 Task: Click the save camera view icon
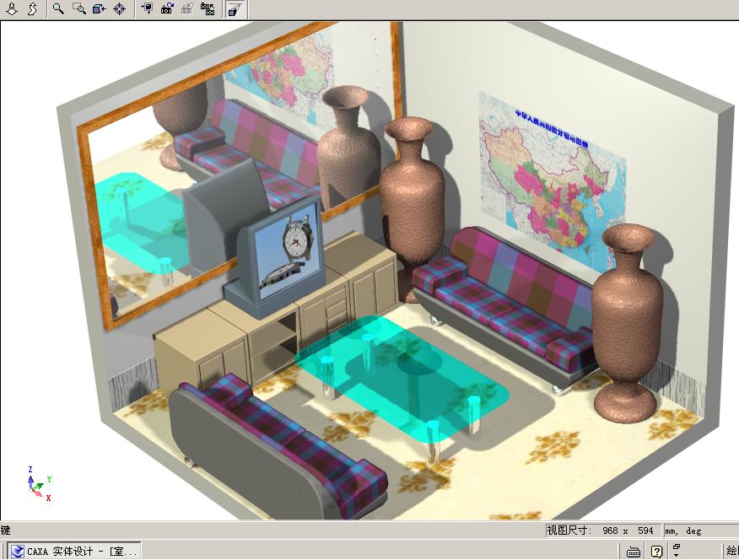tap(167, 8)
